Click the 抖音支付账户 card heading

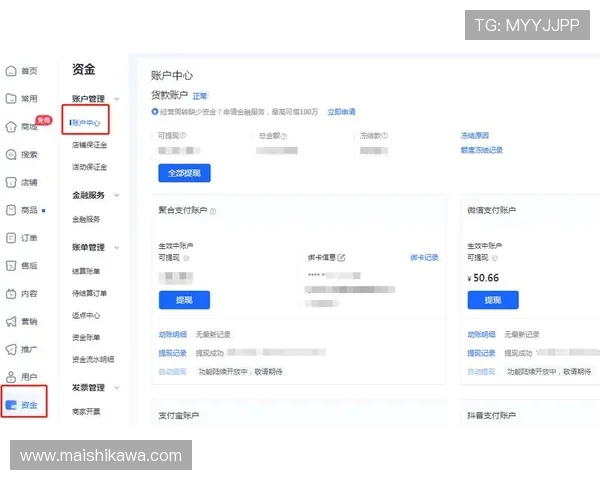click(x=492, y=415)
